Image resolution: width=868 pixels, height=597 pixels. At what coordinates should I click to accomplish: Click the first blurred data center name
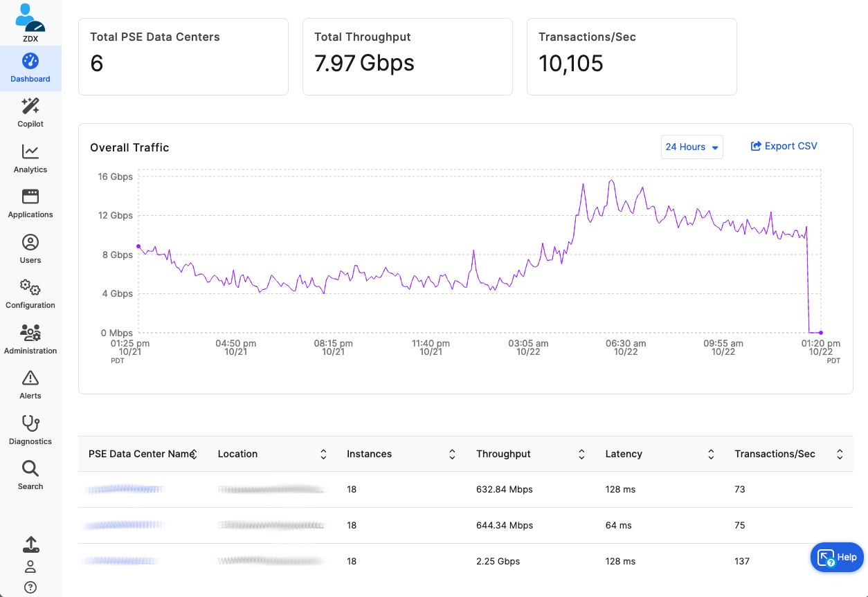[x=125, y=490]
